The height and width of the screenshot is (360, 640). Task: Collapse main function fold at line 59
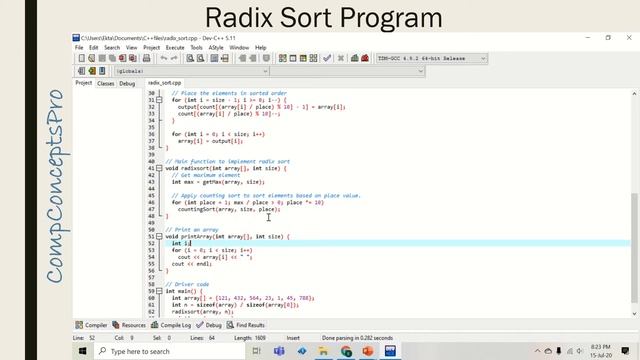tap(159, 291)
